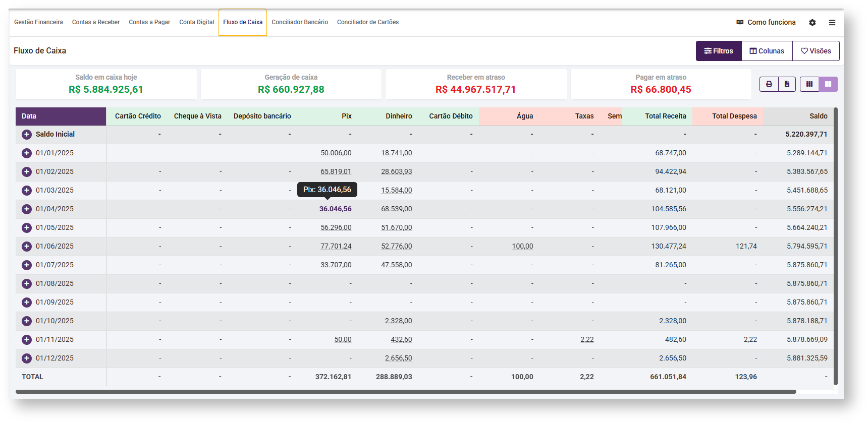Open Pix value 36.046,56
Screen dimensions: 868x423
click(336, 209)
